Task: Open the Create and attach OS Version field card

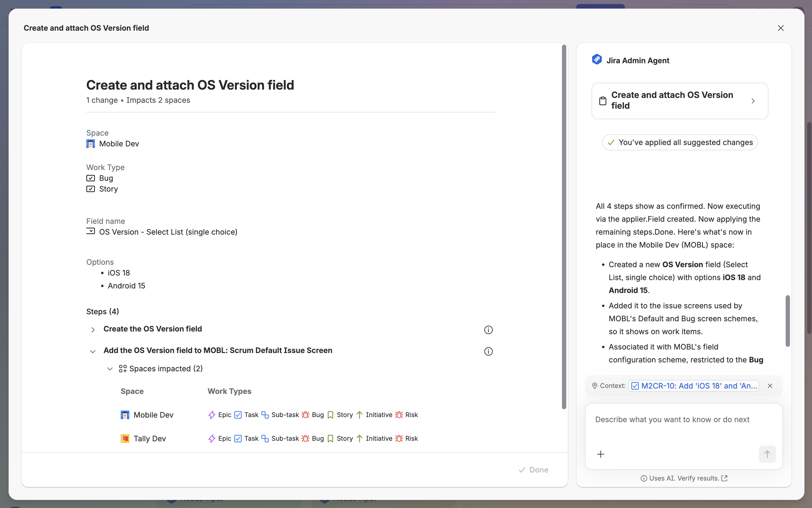Action: pyautogui.click(x=679, y=100)
